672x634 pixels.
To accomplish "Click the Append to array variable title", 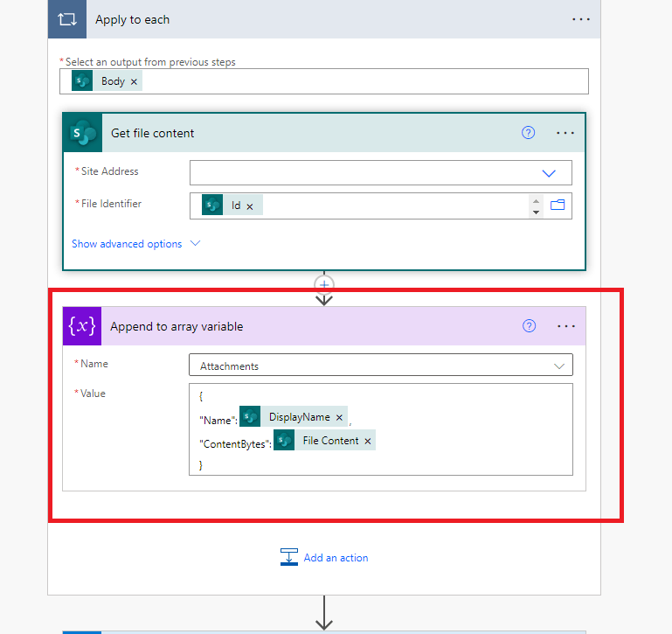I will pyautogui.click(x=177, y=326).
